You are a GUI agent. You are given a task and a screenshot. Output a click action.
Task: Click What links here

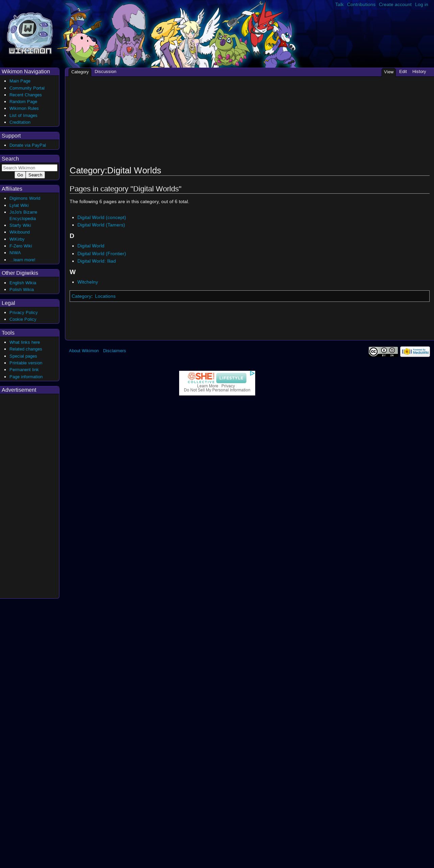coord(25,342)
